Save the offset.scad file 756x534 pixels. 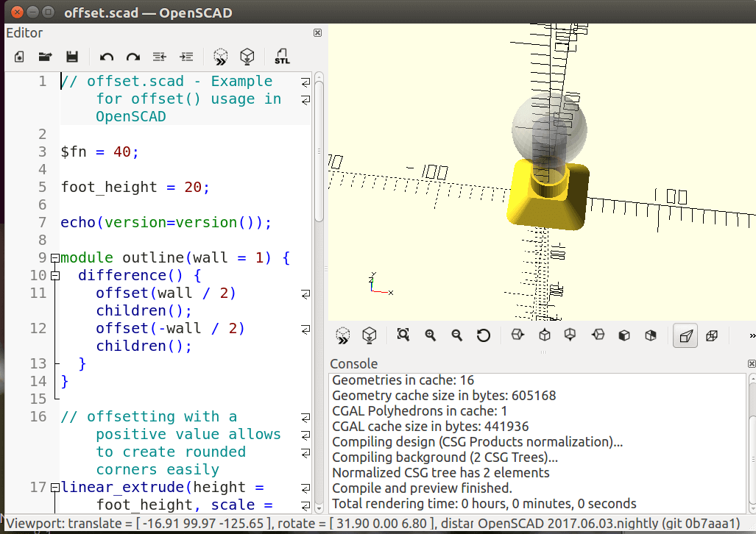[71, 57]
